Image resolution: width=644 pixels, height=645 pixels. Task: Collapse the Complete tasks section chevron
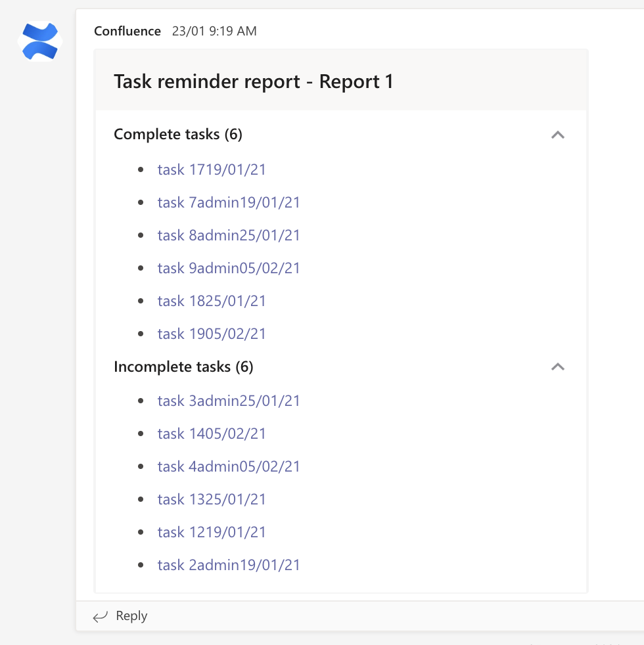click(557, 135)
